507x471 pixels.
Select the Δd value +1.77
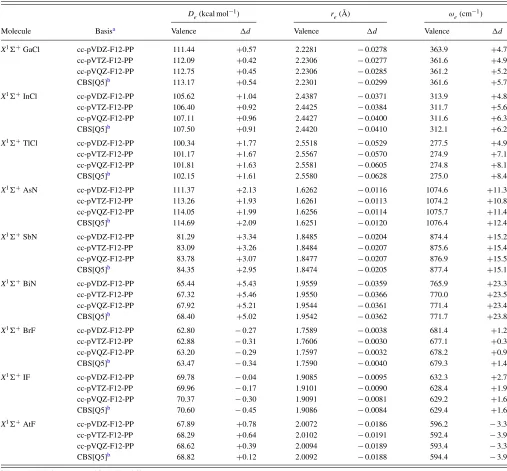[x=246, y=143]
